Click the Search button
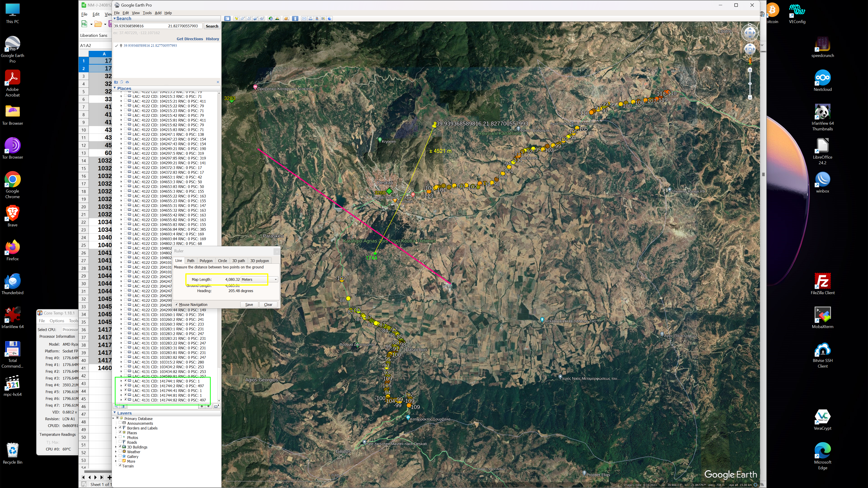 click(x=212, y=26)
